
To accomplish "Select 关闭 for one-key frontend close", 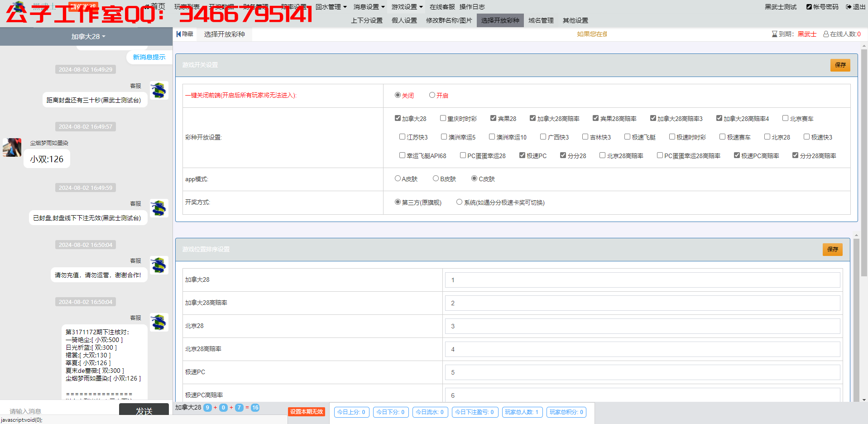I will (398, 95).
